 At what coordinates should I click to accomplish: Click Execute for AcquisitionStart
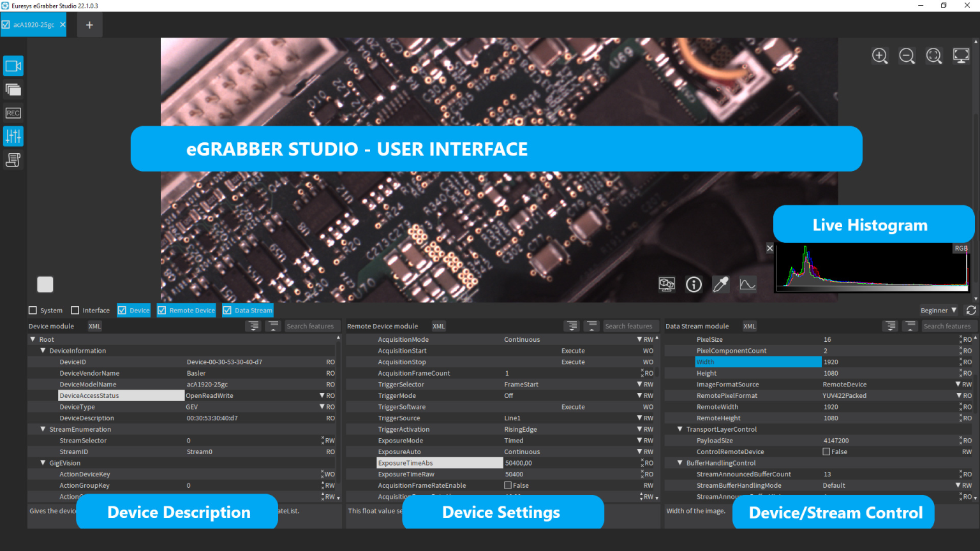click(x=573, y=351)
